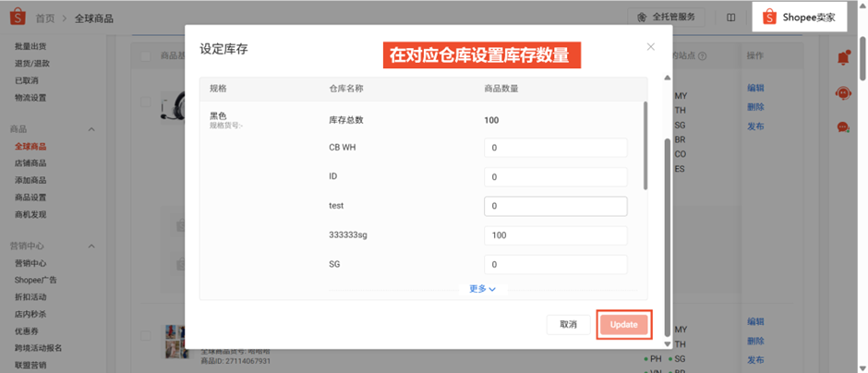Viewport: 868px width, 373px height.
Task: Open 优惠券 in the sidebar
Action: point(27,331)
